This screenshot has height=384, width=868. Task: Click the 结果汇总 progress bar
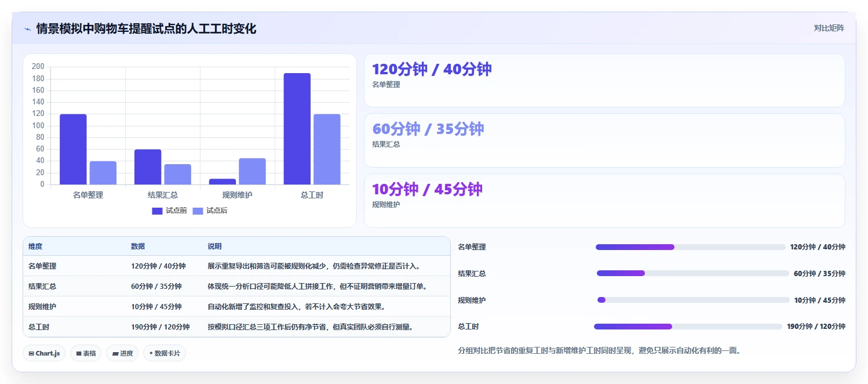[x=693, y=273]
